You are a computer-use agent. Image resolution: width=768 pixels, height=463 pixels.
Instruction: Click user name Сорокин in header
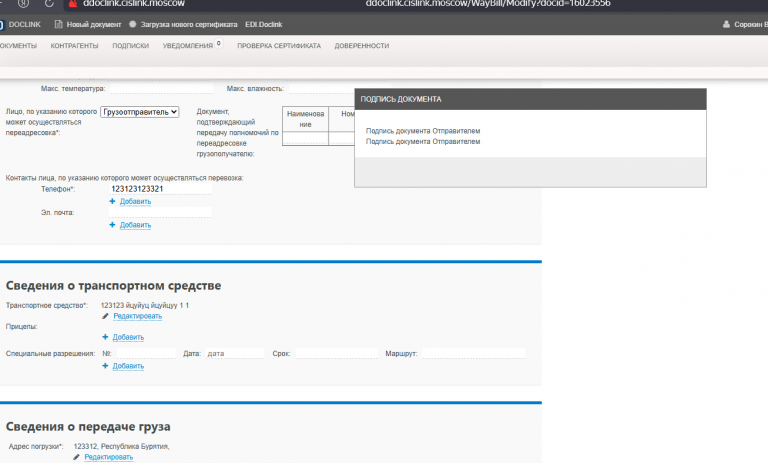750,24
